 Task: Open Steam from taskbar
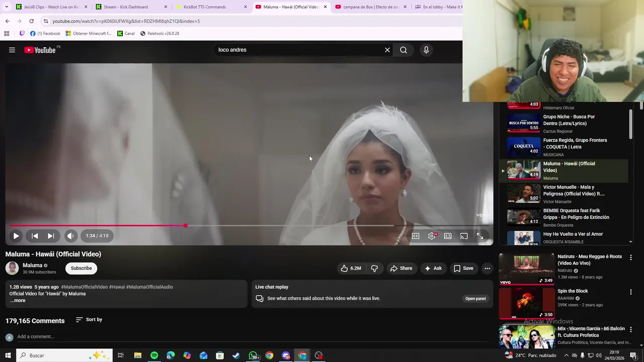click(x=236, y=355)
